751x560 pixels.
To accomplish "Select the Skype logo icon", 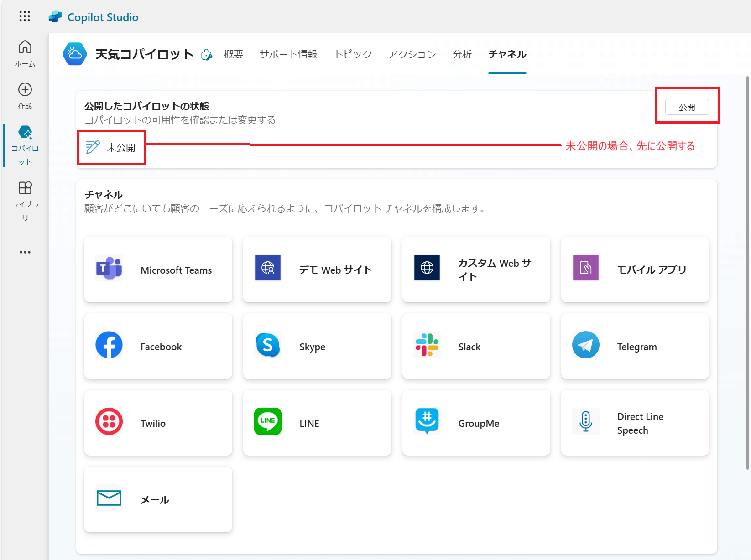I will [x=268, y=345].
